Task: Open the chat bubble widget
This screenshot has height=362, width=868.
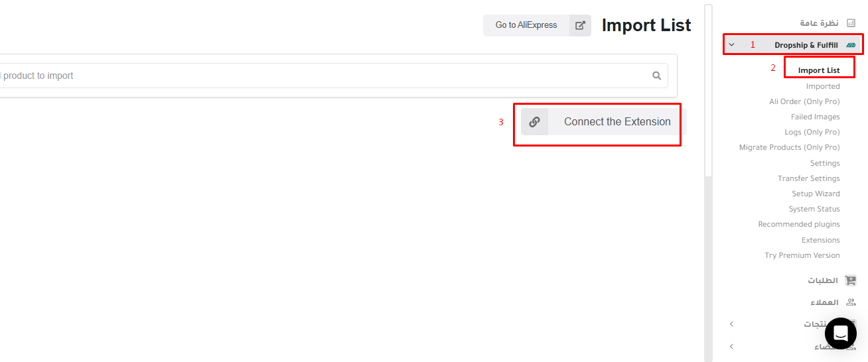Action: (841, 333)
